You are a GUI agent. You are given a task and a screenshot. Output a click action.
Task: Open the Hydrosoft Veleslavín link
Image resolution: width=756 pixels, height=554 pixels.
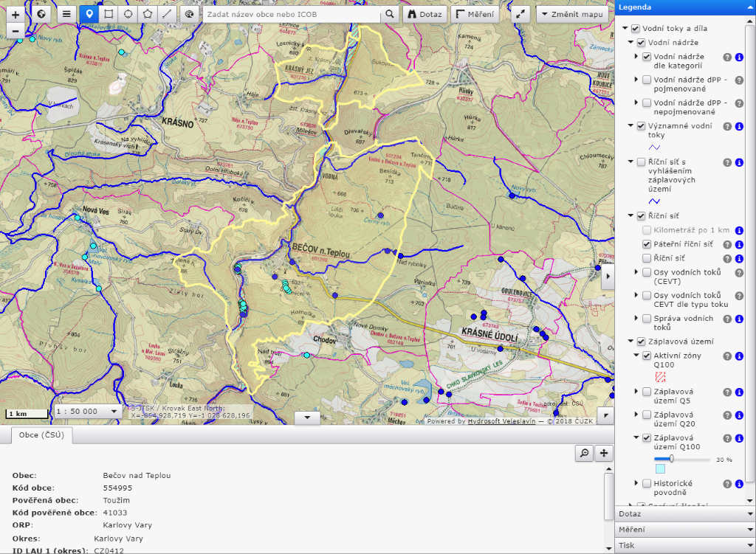(x=501, y=421)
